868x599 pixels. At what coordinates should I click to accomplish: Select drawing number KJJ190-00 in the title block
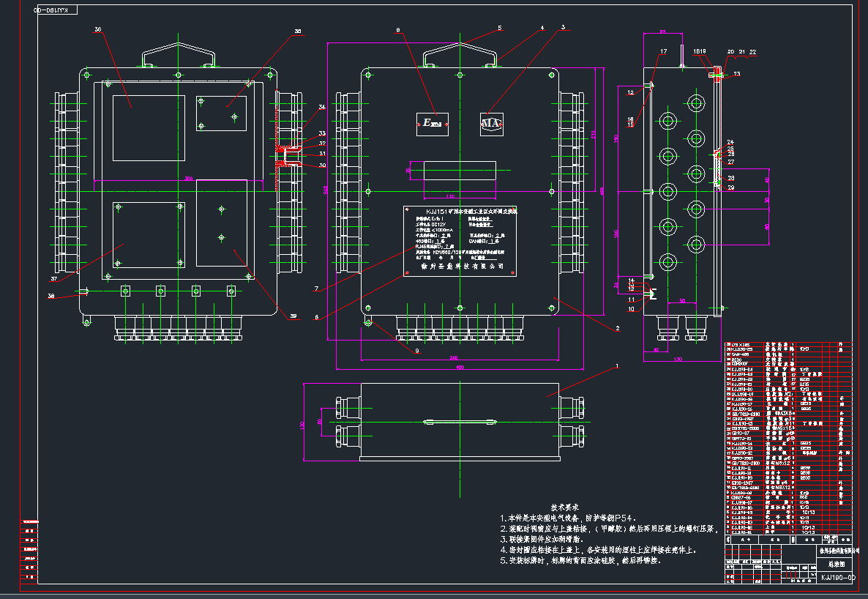[x=837, y=578]
